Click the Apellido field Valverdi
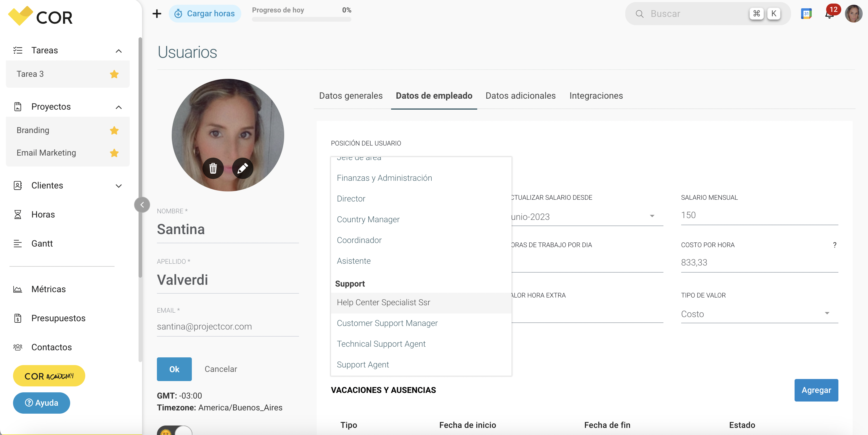This screenshot has height=435, width=868. (228, 280)
